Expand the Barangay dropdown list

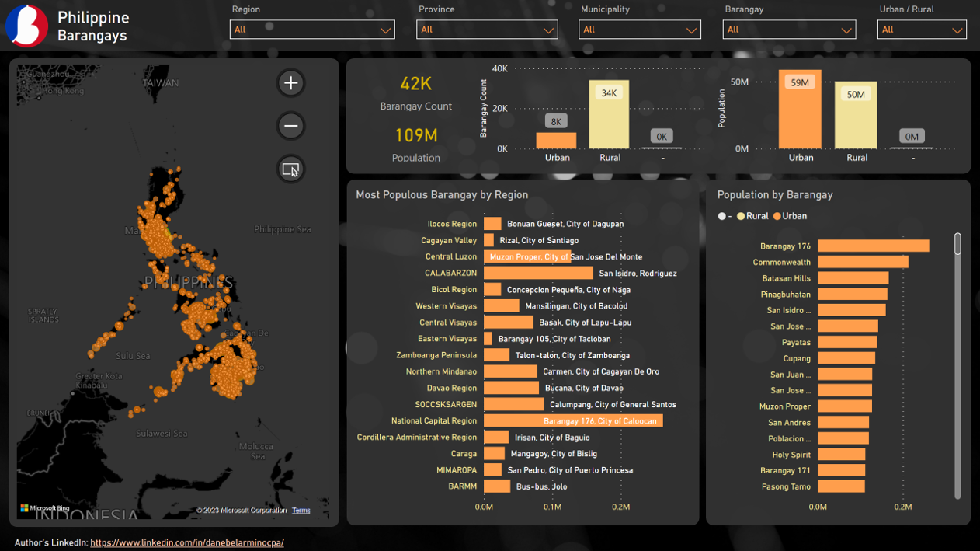(x=789, y=30)
